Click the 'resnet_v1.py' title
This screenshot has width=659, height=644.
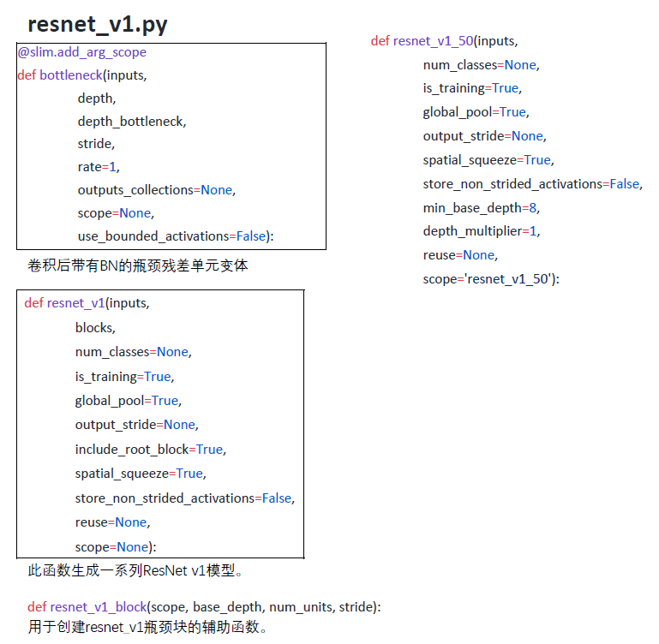pos(98,24)
